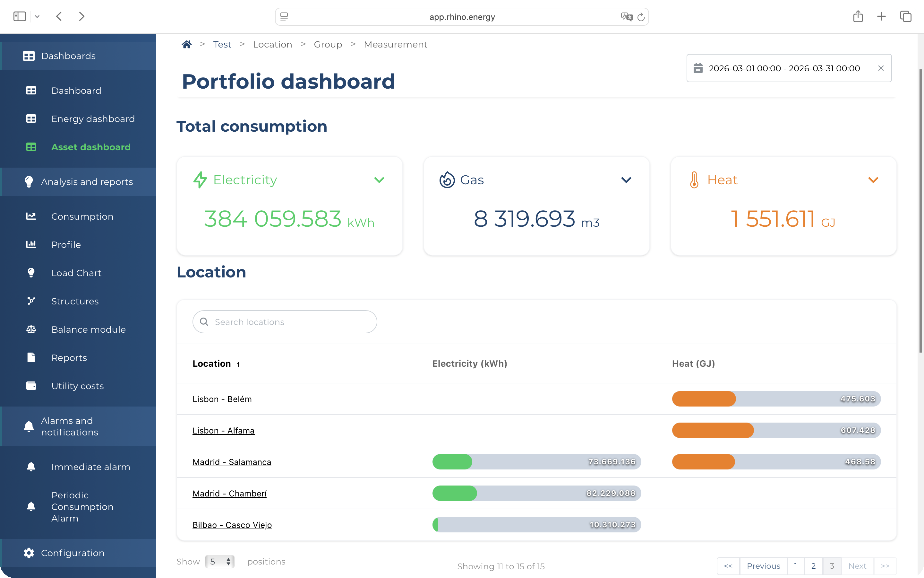Screen dimensions: 924x578
Task: Go to page 2 of locations
Action: point(813,566)
